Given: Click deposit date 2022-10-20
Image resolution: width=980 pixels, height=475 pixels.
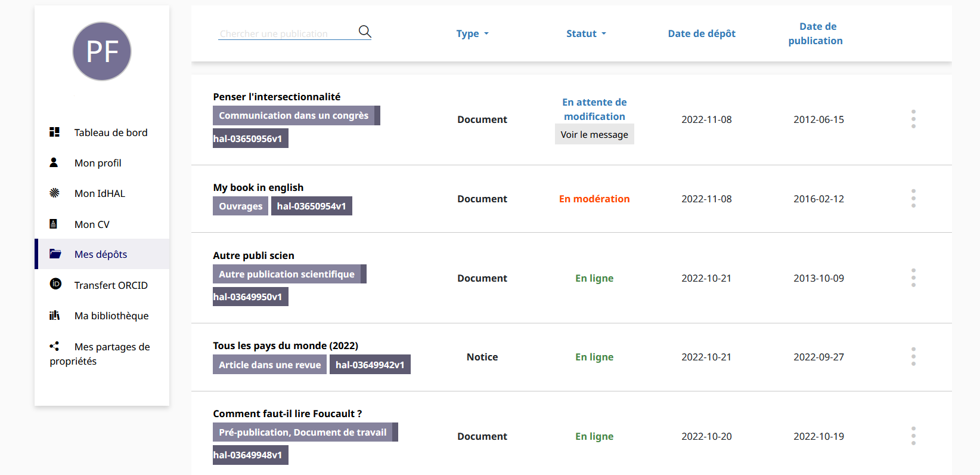Looking at the screenshot, I should pyautogui.click(x=706, y=436).
